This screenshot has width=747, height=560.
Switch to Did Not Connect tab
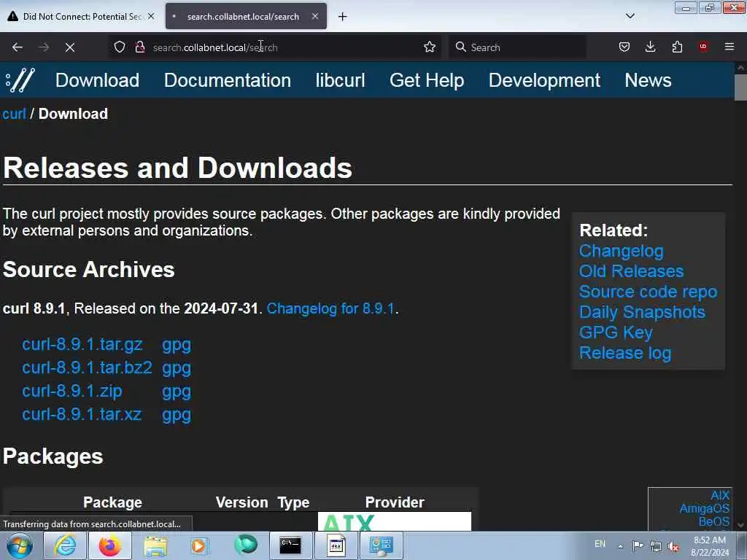click(x=81, y=16)
